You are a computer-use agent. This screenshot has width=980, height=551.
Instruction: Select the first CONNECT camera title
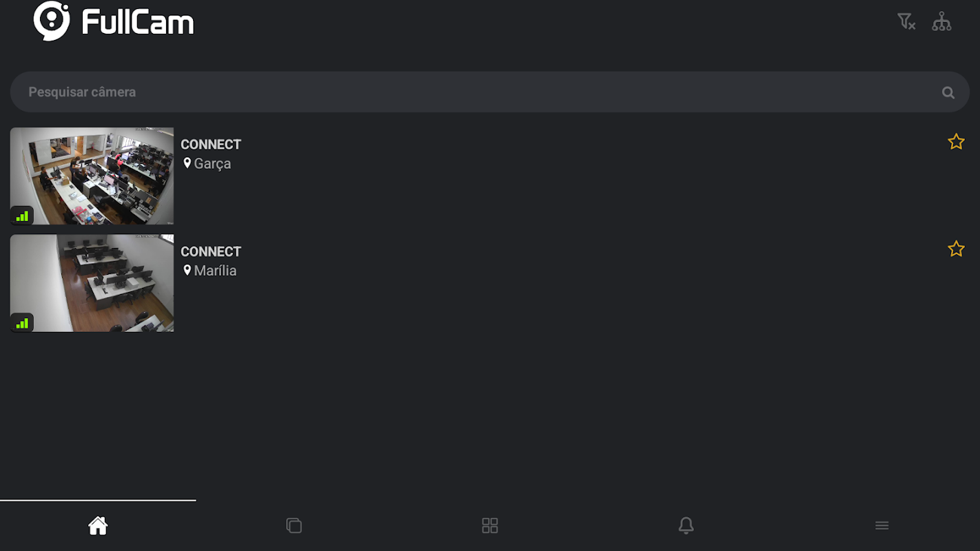pos(211,145)
